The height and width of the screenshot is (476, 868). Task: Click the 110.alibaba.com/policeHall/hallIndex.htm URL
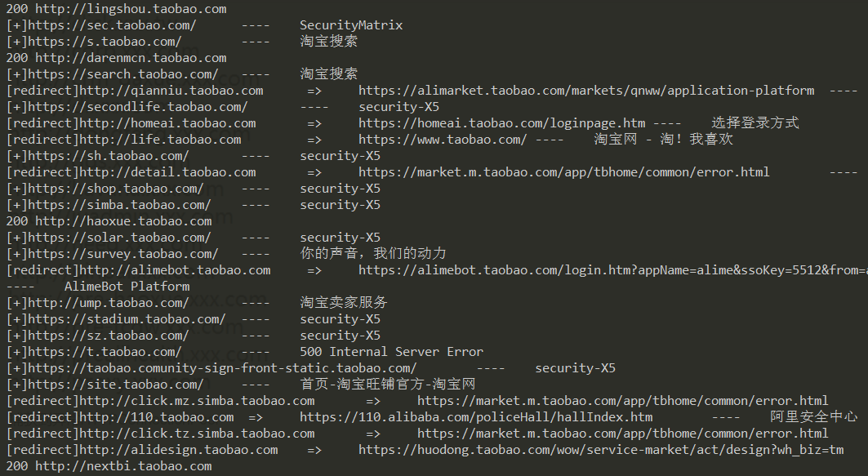coord(476,417)
